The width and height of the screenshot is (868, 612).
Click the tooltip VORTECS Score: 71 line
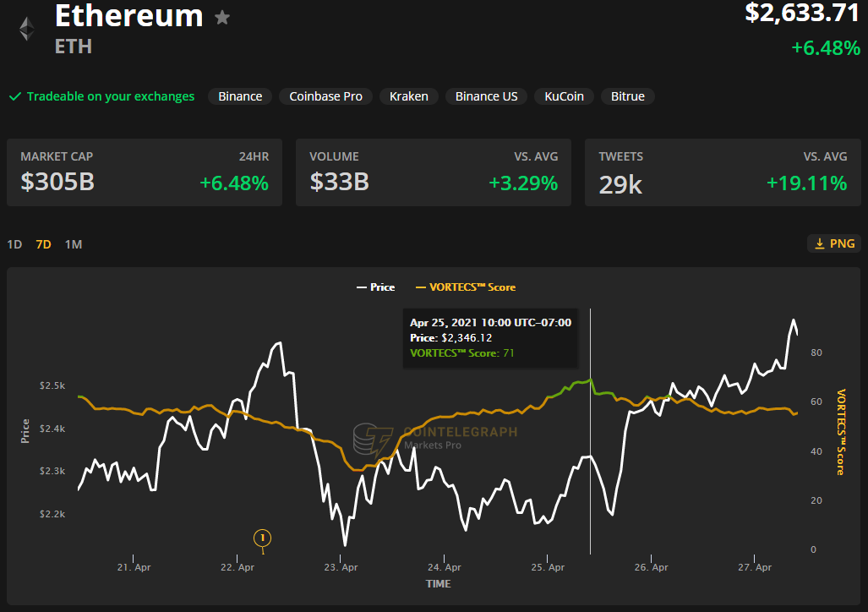tap(461, 352)
